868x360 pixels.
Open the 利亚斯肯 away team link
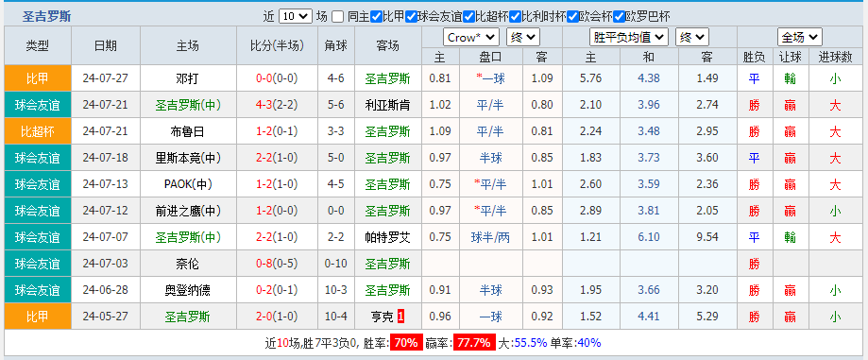click(387, 105)
